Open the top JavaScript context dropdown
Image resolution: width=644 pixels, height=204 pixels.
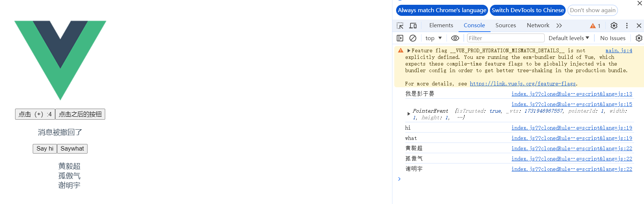[x=434, y=38]
